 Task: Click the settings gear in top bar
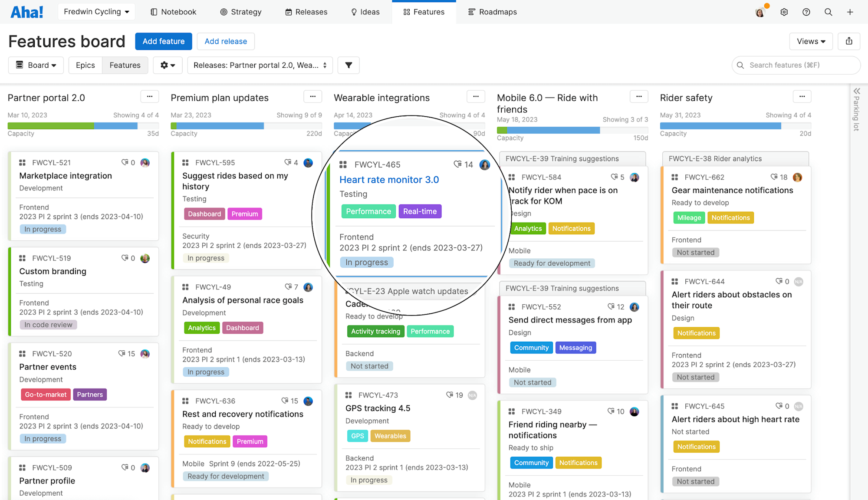pos(784,12)
